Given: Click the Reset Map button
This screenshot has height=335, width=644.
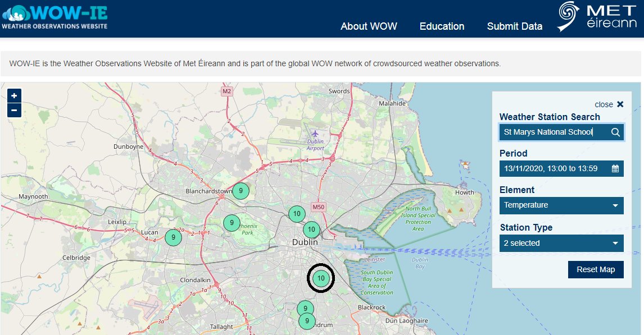Looking at the screenshot, I should coord(596,269).
